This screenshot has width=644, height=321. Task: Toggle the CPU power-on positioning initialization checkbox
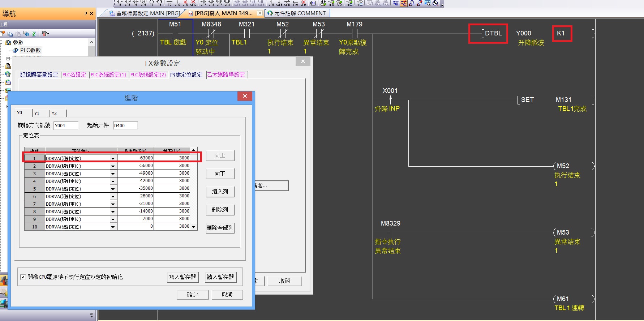(x=23, y=277)
